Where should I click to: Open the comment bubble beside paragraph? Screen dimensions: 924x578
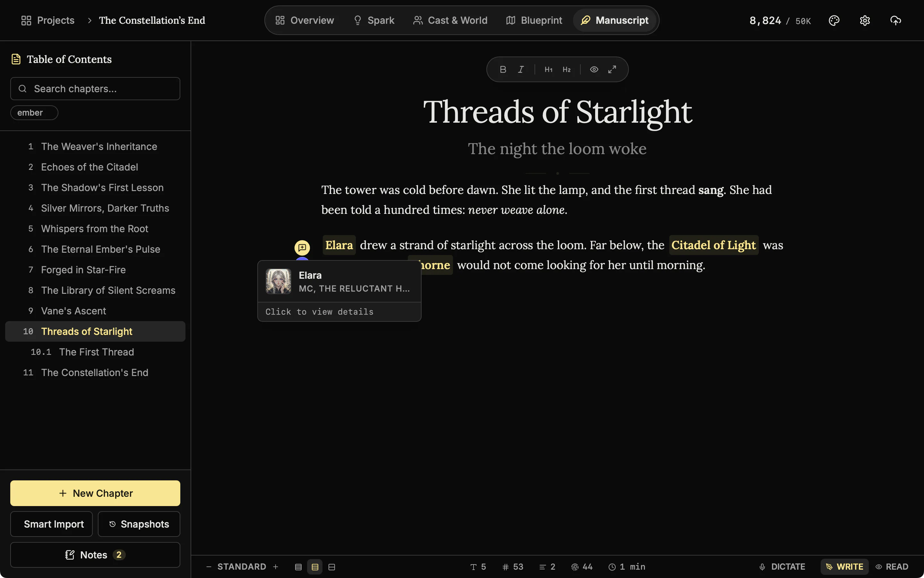coord(302,247)
